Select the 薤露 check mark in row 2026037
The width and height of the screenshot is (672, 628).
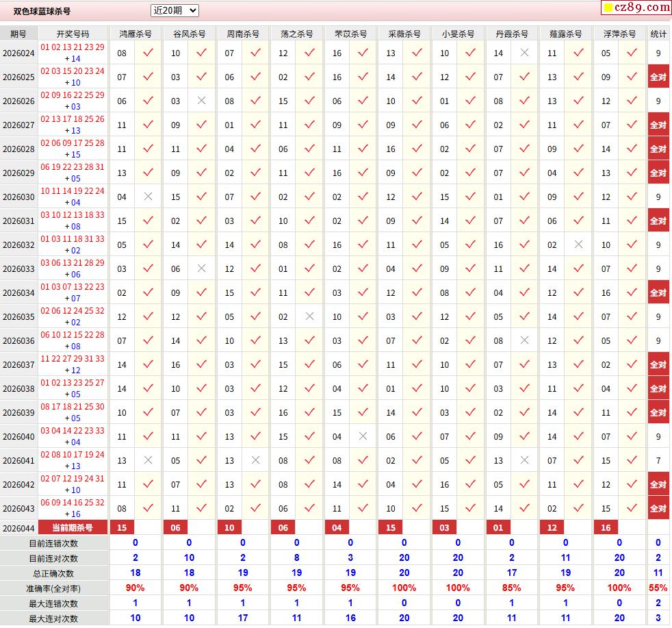tap(578, 364)
